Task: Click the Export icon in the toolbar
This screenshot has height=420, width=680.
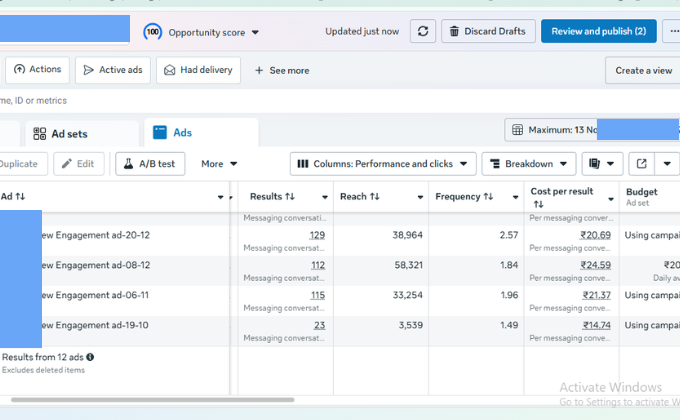Action: pyautogui.click(x=642, y=164)
